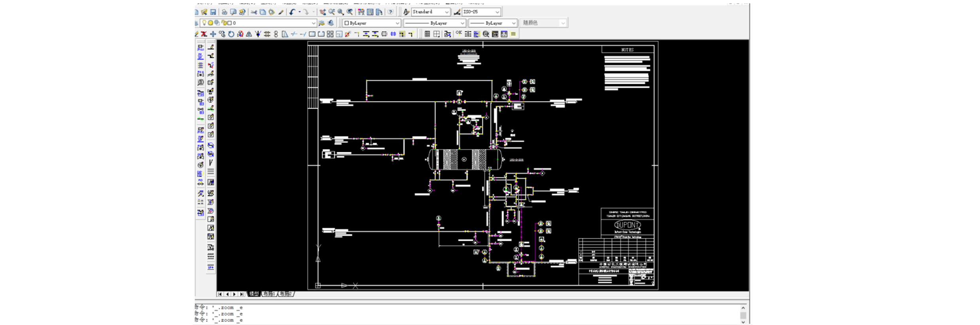This screenshot has height=325, width=980.
Task: Expand the ISO-25 dimension style dropdown
Action: coord(497,12)
